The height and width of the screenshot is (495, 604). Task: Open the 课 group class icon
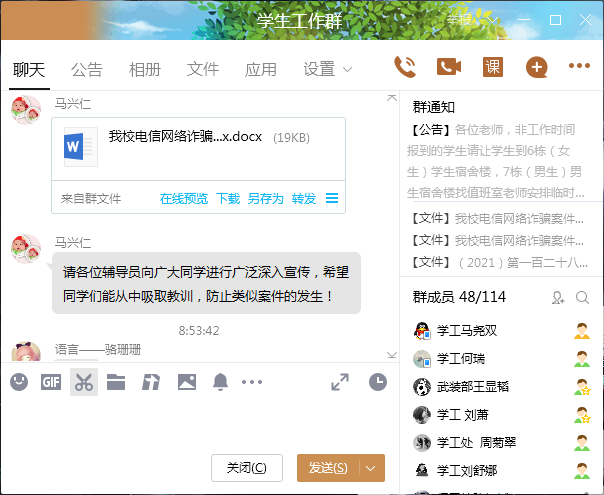coord(492,67)
